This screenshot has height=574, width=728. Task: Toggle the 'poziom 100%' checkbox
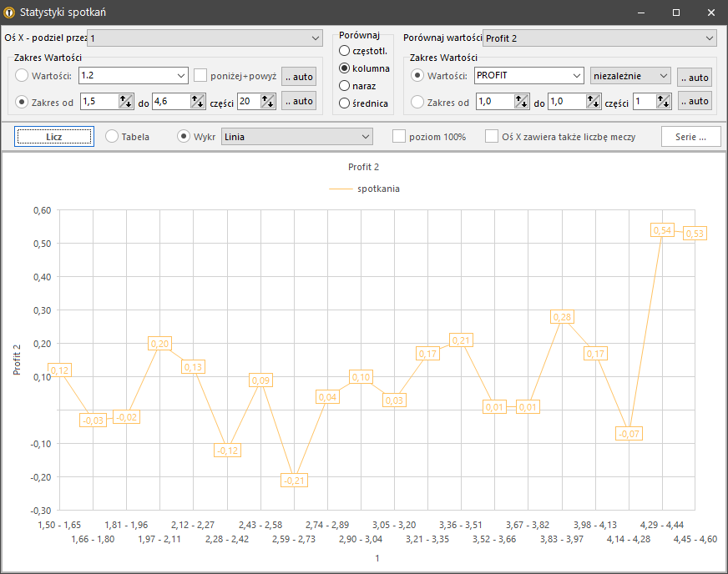pos(399,136)
